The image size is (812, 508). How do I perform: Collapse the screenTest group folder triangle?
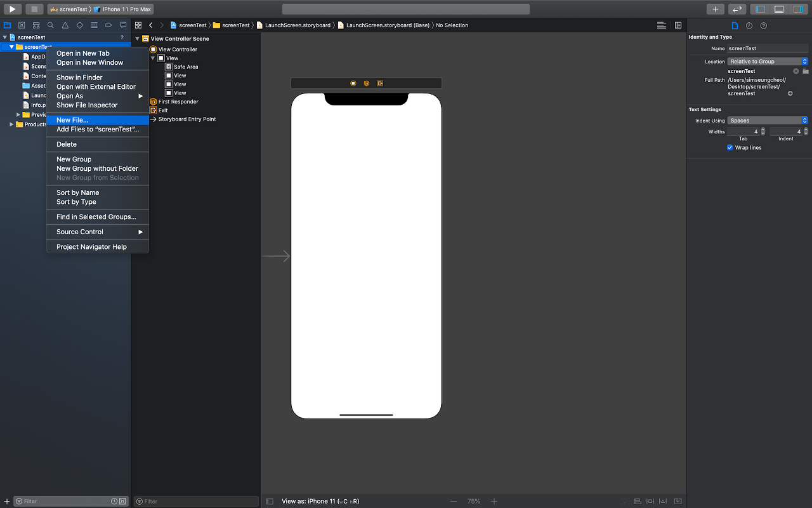coord(11,47)
